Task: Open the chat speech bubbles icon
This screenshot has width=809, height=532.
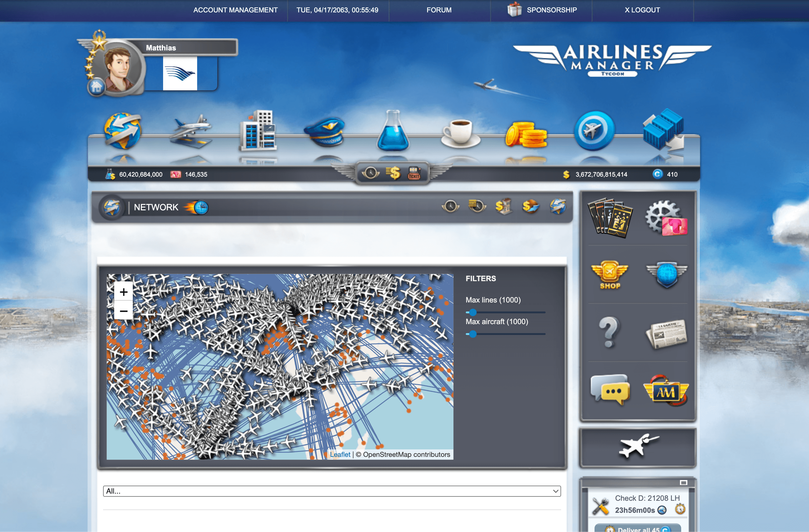Action: [611, 390]
